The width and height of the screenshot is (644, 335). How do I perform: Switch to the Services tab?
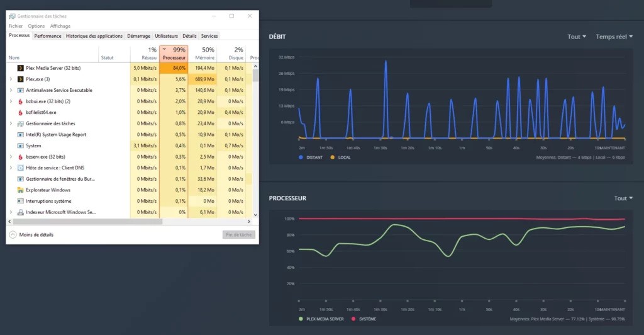(x=209, y=36)
